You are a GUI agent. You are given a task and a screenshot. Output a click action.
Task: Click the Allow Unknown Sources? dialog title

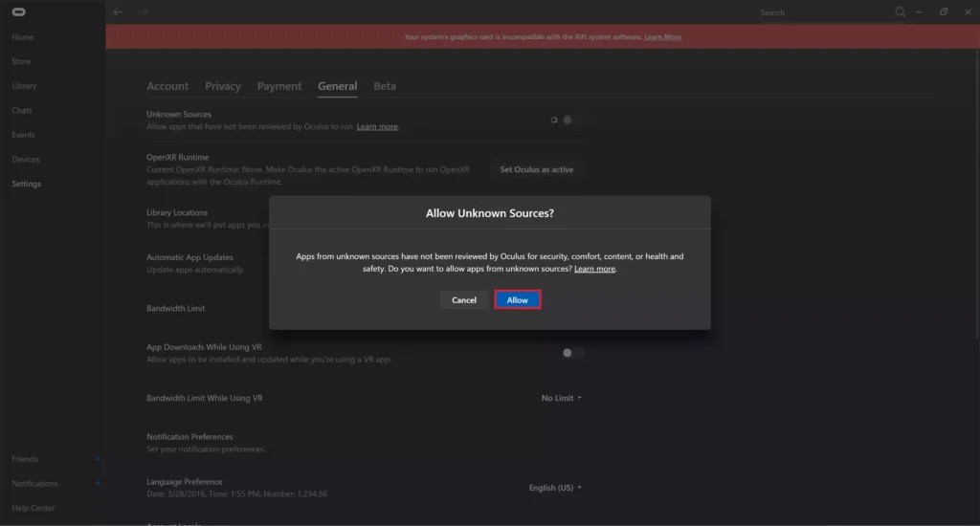click(x=490, y=213)
